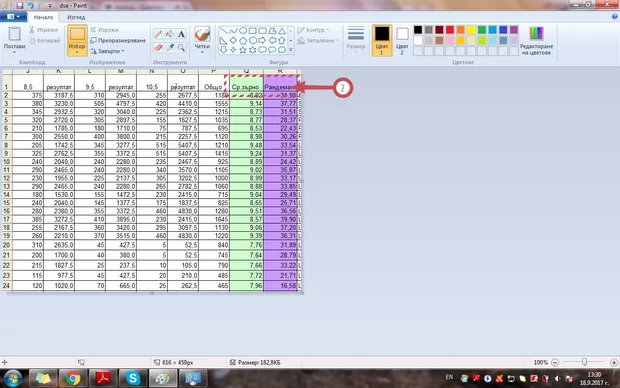Select the Fill with color bucket tool
This screenshot has height=388, width=620.
click(x=170, y=34)
